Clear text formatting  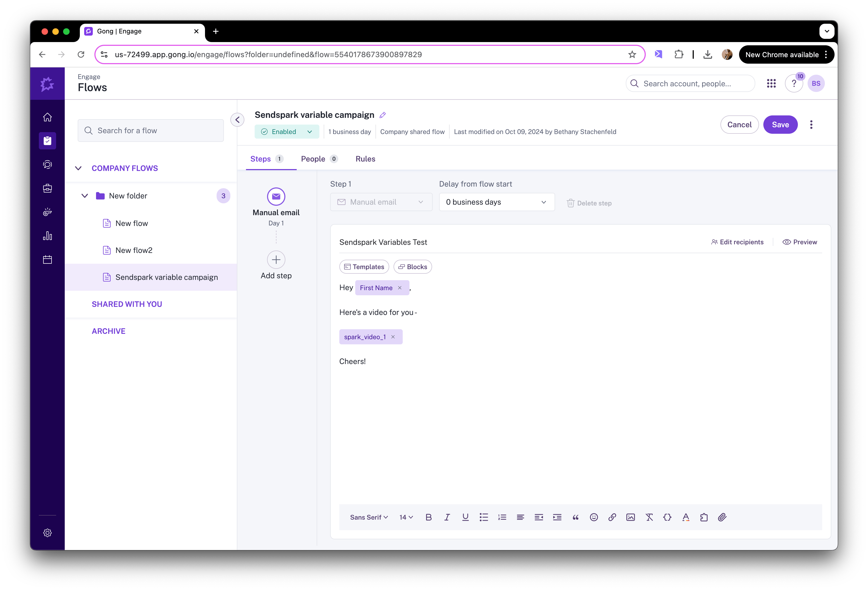click(x=649, y=517)
